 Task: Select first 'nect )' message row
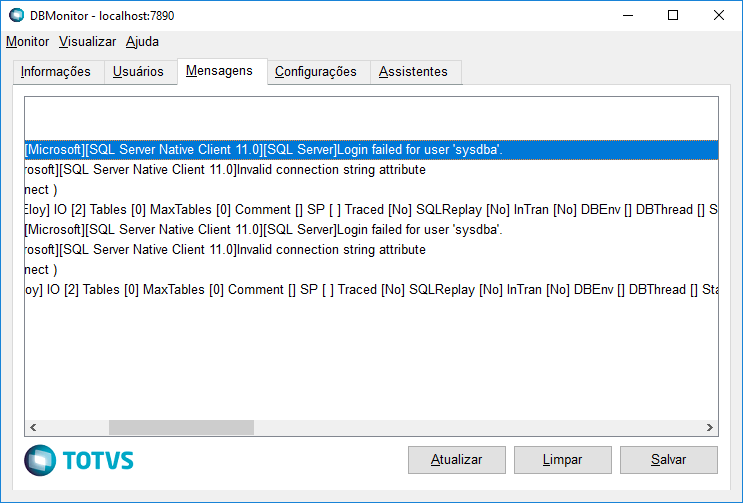(x=372, y=189)
